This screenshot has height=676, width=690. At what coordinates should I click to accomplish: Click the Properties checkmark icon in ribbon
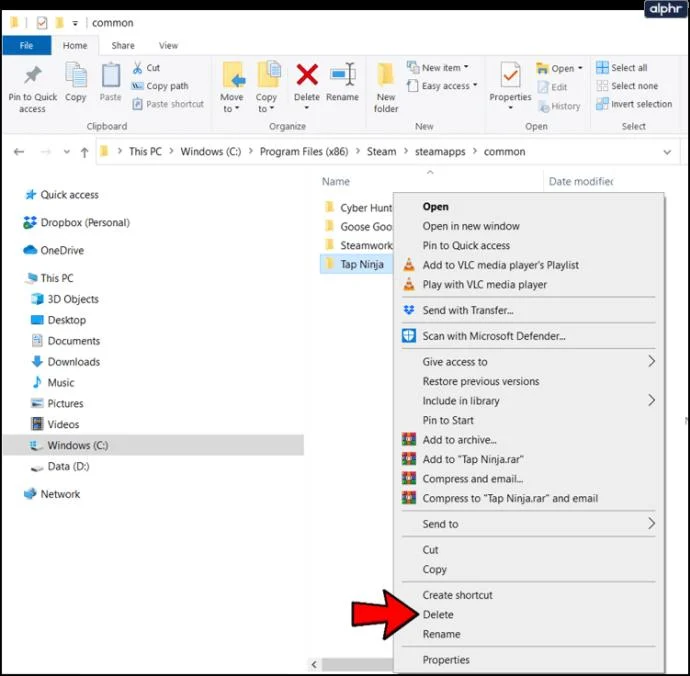point(510,75)
